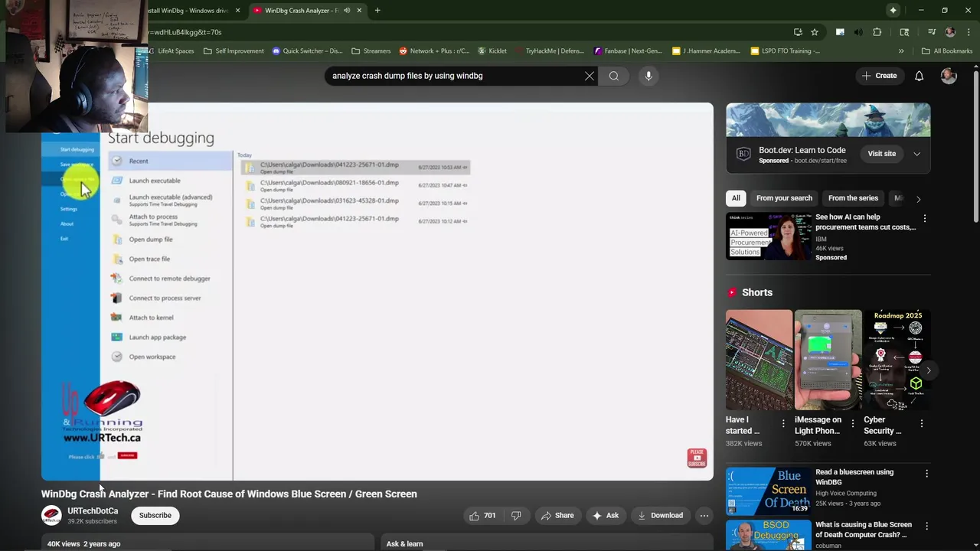Clear the YouTube search box text
This screenshot has height=551, width=980.
tap(590, 76)
